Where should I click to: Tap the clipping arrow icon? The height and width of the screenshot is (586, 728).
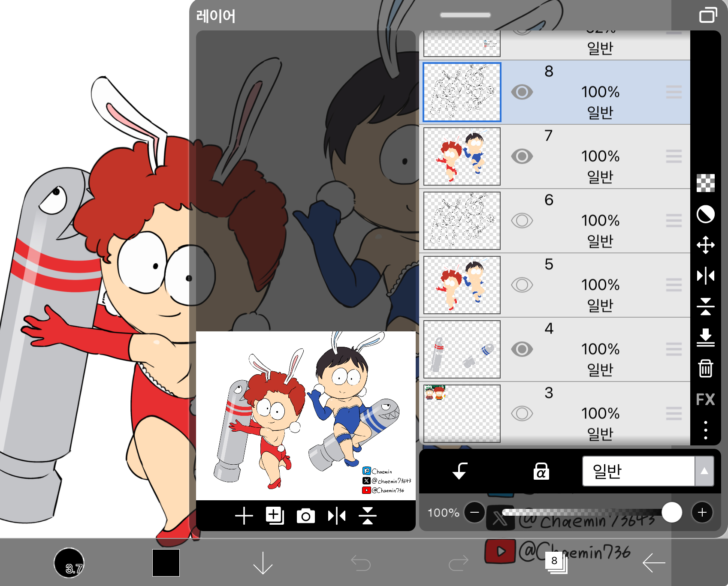460,471
